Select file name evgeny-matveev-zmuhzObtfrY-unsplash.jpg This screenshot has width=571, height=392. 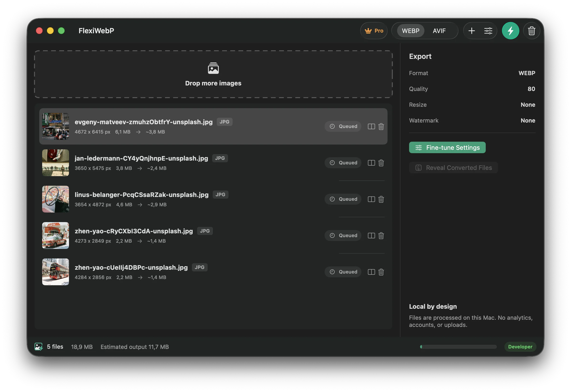point(144,122)
